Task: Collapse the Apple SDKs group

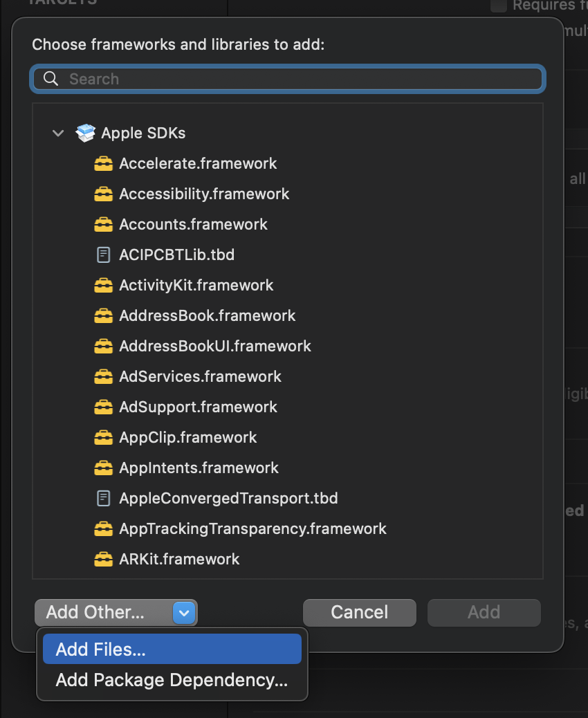Action: pyautogui.click(x=58, y=134)
